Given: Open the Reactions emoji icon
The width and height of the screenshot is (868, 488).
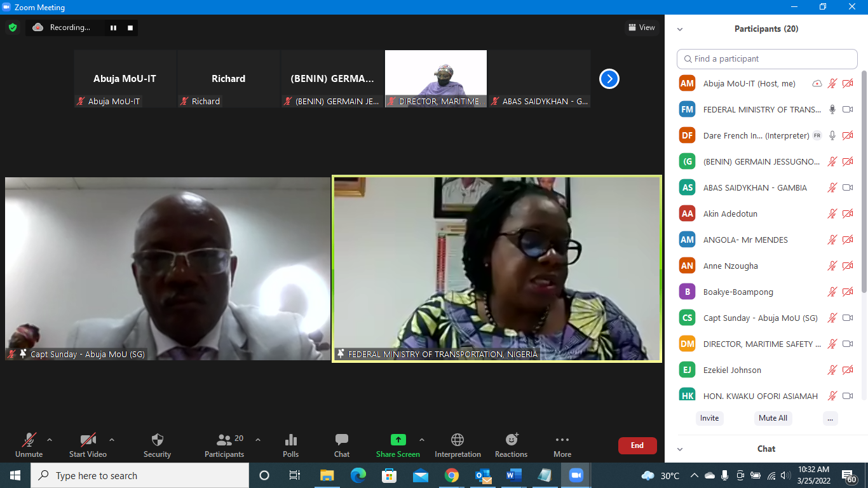Looking at the screenshot, I should pos(512,440).
